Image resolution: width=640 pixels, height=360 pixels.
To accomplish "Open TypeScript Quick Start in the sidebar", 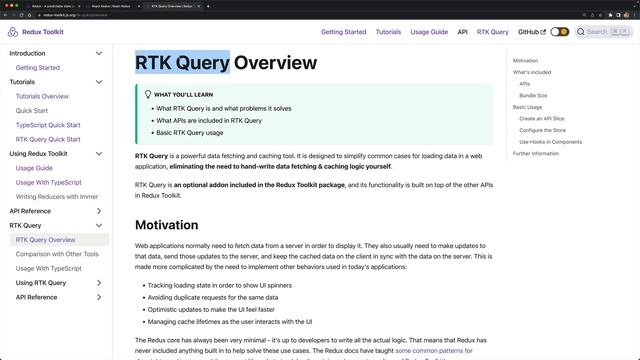I will [x=48, y=125].
